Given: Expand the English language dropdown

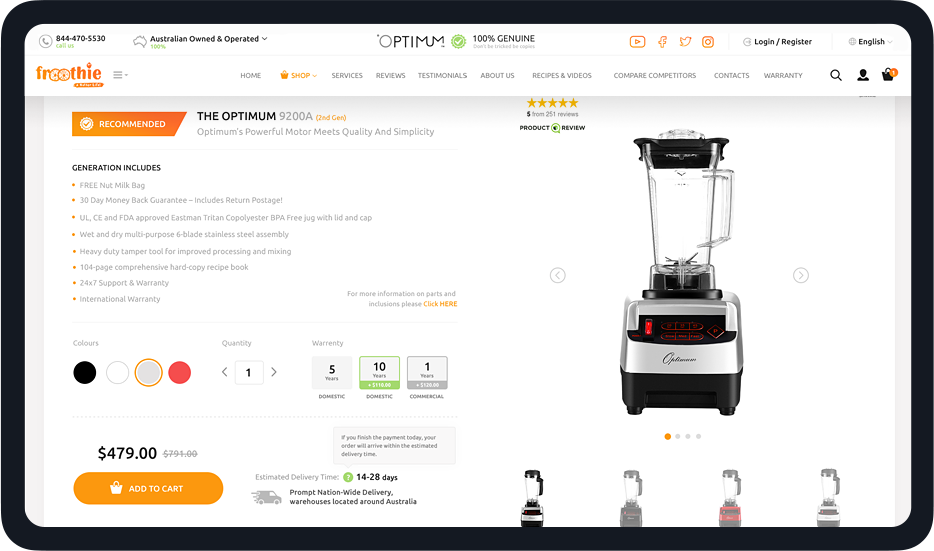Looking at the screenshot, I should (x=871, y=42).
